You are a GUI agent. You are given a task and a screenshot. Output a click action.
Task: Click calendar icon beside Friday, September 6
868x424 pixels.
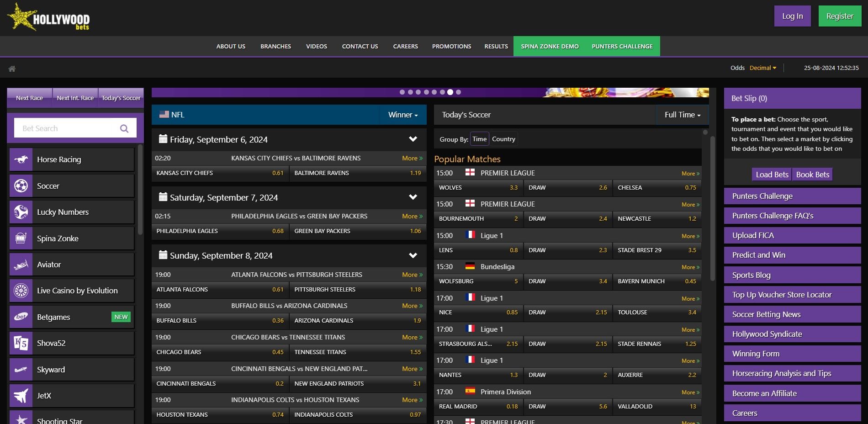pos(163,138)
